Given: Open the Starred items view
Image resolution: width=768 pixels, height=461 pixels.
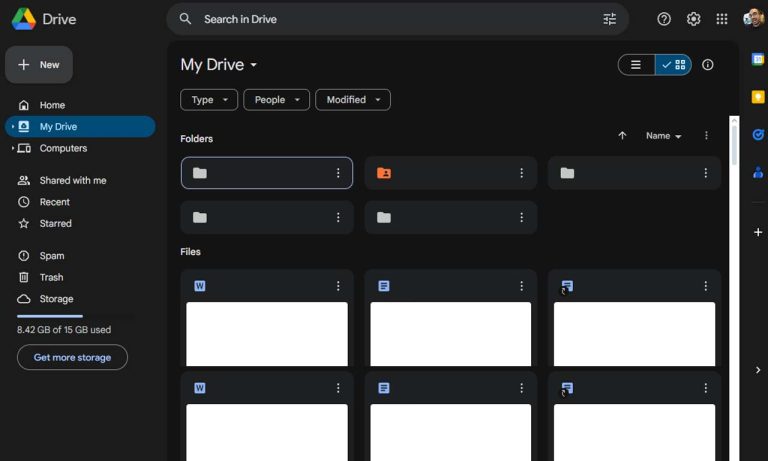Looking at the screenshot, I should (x=80, y=223).
